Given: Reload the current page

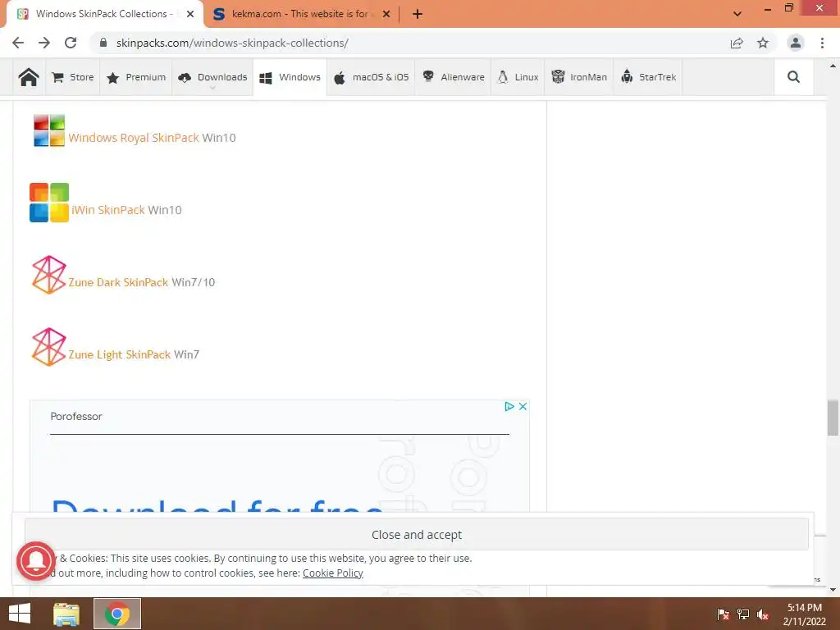Looking at the screenshot, I should pyautogui.click(x=71, y=43).
